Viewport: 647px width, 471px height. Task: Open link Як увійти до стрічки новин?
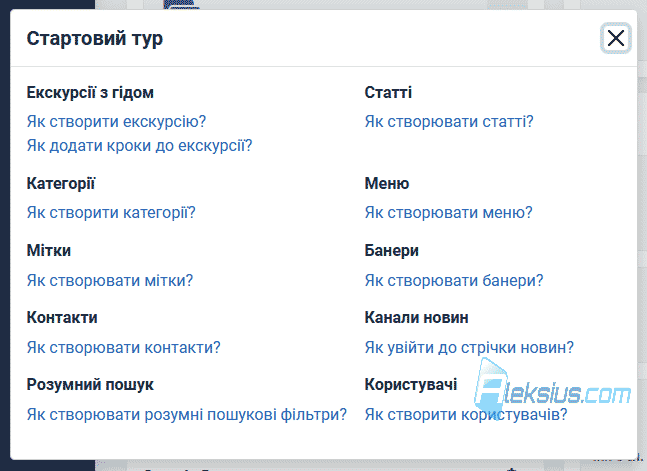[x=469, y=348]
